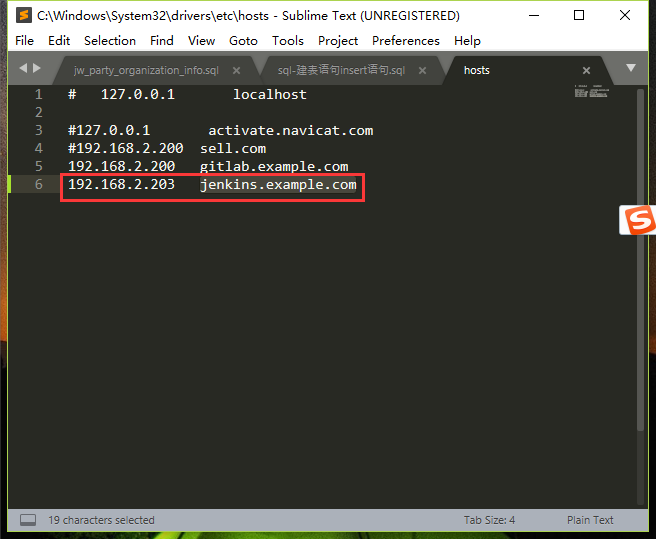
Task: Open the View menu
Action: coord(201,41)
